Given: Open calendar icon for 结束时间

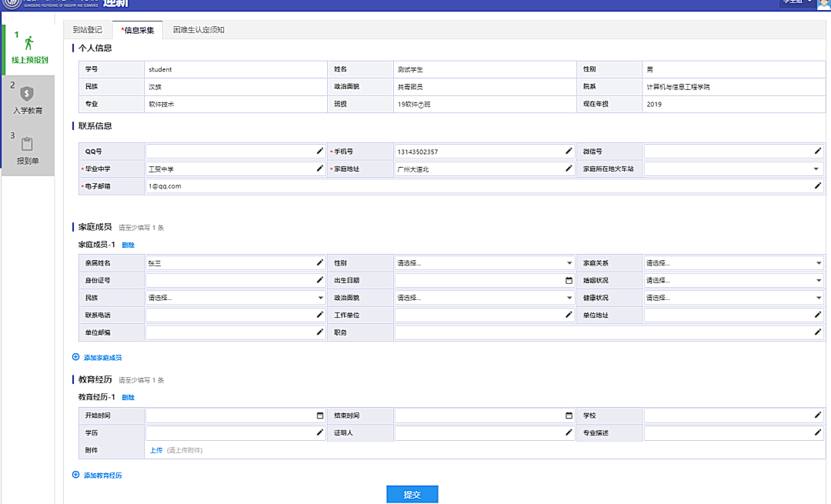Looking at the screenshot, I should 569,416.
